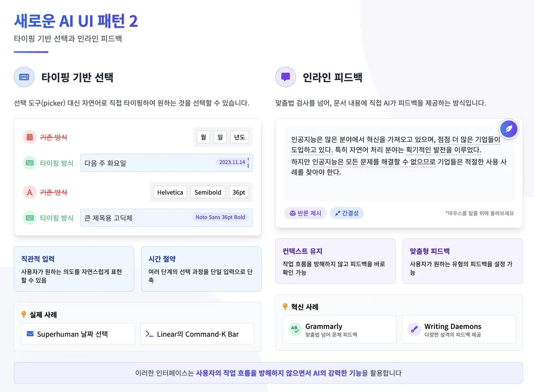Click the highlighted phrase 사용자의 작업 흐름을 방해하지 않으면서
The width and height of the screenshot is (534, 392).
[254, 373]
